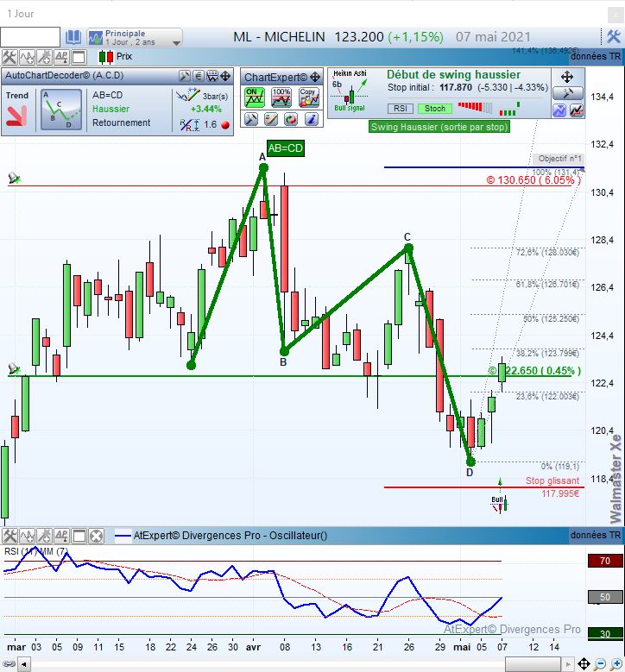This screenshot has height=672, width=625.
Task: Open the book icon beside search box
Action: [73, 37]
